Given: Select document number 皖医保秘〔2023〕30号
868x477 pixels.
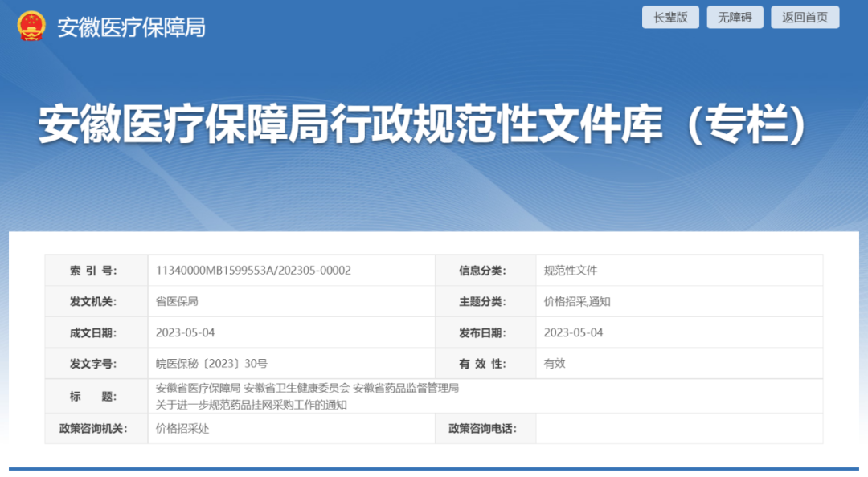Looking at the screenshot, I should click(x=211, y=364).
